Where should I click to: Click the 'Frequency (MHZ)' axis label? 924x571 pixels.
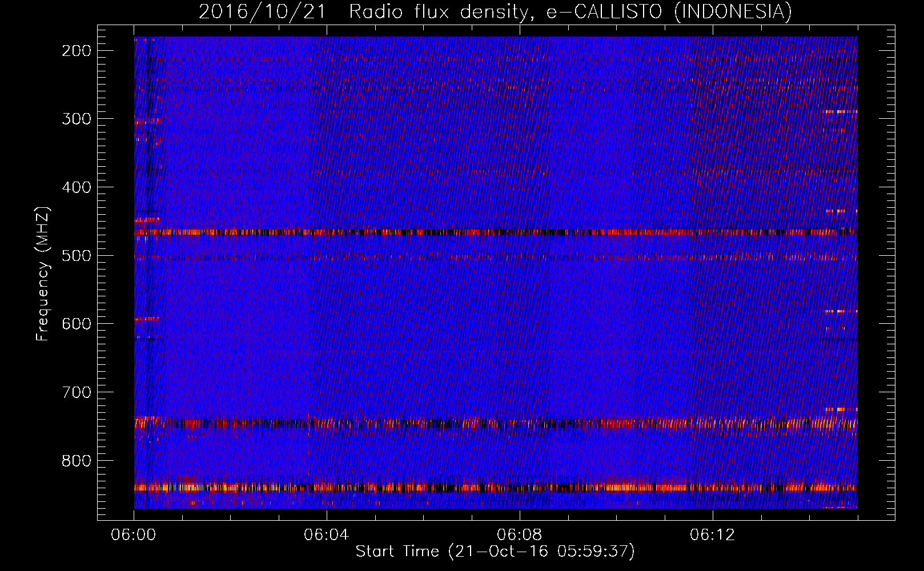pos(43,274)
